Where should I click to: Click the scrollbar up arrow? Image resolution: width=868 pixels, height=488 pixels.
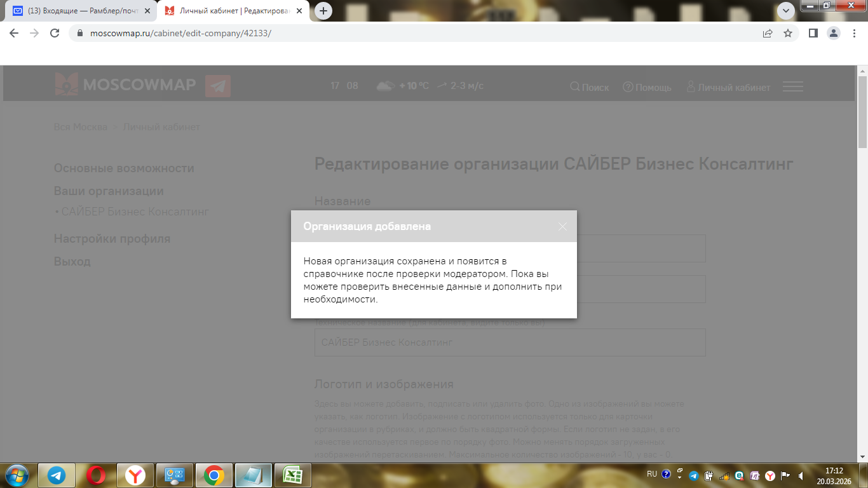[x=862, y=70]
